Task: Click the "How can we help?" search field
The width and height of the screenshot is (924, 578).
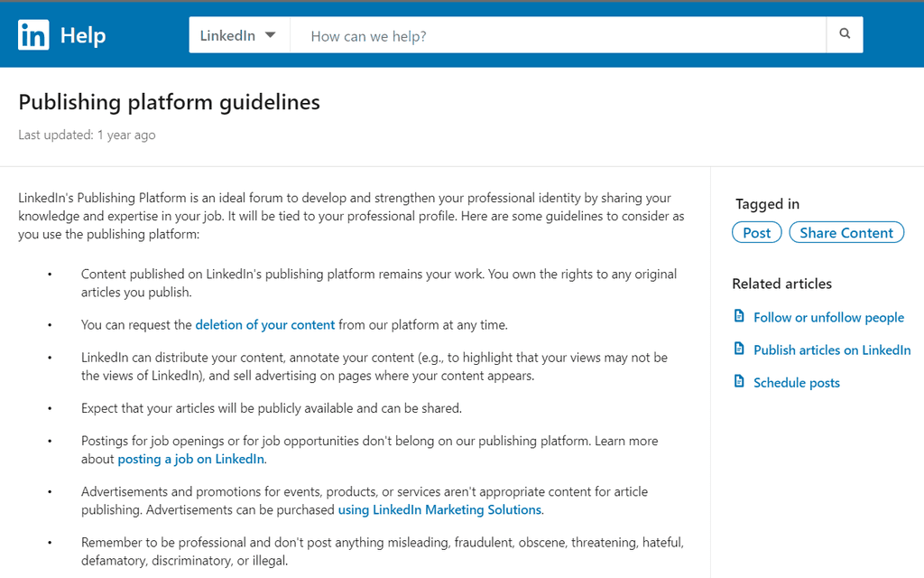Action: coord(451,33)
